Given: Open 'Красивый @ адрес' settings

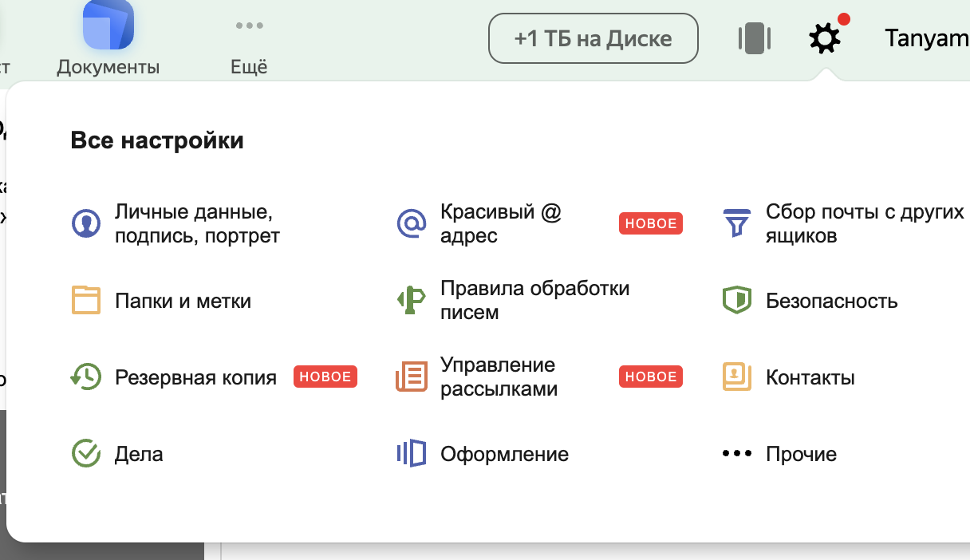Looking at the screenshot, I should (x=501, y=224).
